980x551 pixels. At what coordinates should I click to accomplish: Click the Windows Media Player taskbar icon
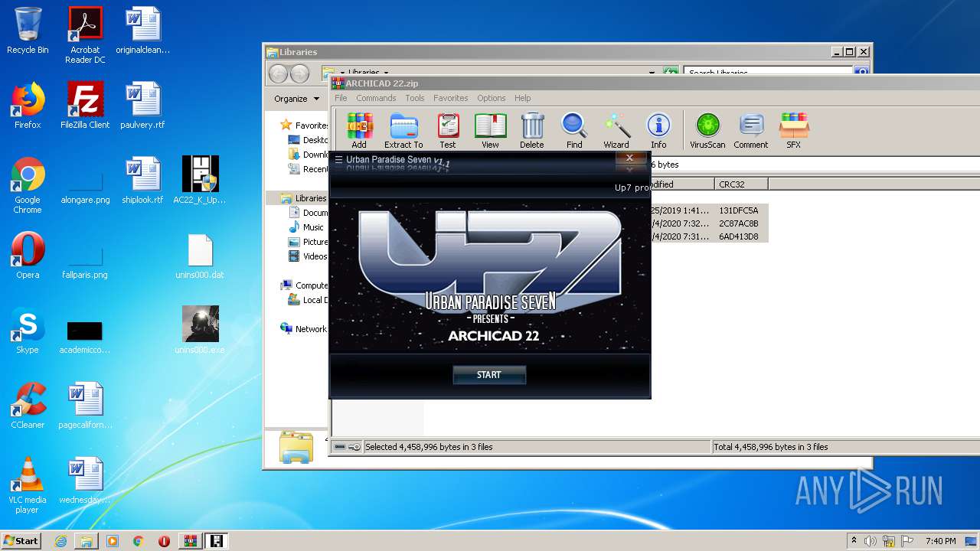113,541
